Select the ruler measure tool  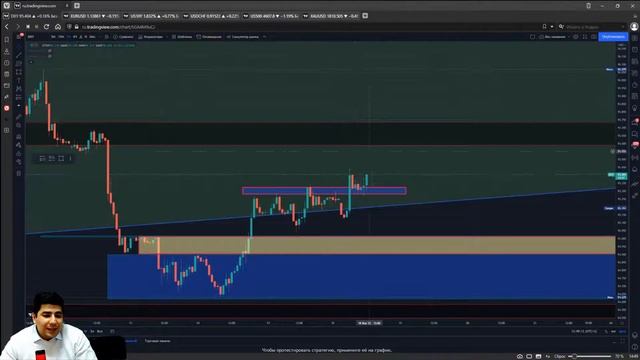(19, 117)
